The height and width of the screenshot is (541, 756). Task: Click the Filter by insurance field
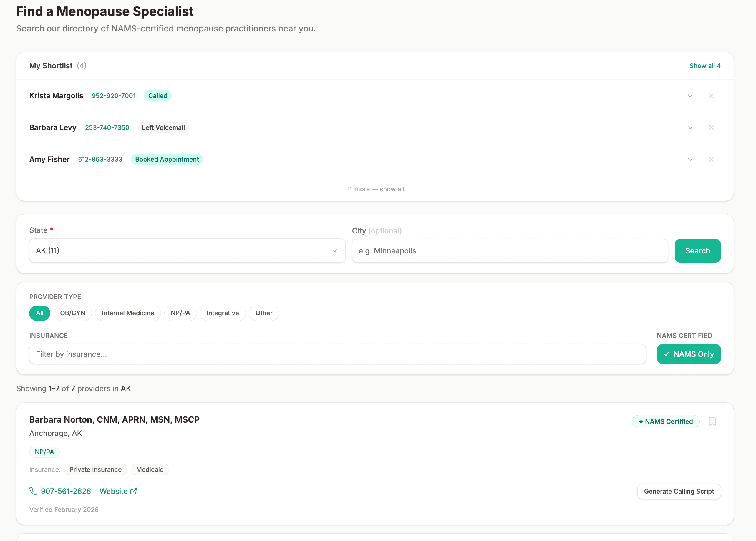pyautogui.click(x=337, y=354)
